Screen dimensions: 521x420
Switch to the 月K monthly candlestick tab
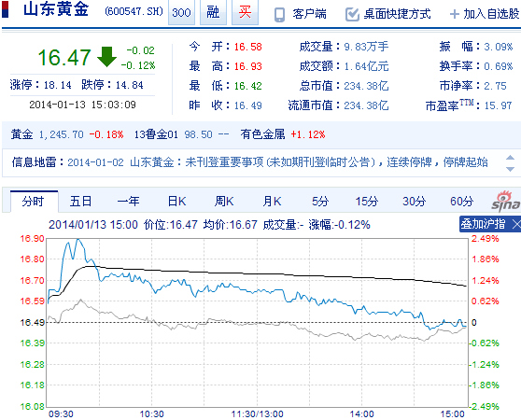[x=272, y=202]
